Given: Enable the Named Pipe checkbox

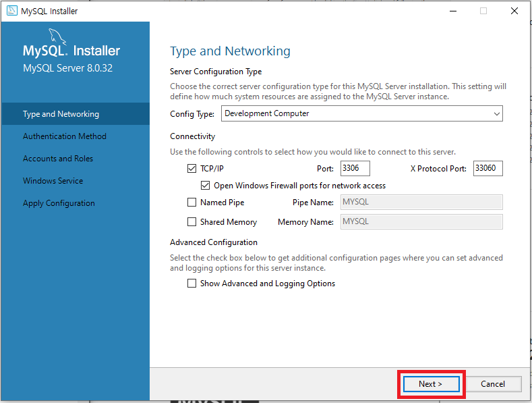Looking at the screenshot, I should (x=191, y=203).
